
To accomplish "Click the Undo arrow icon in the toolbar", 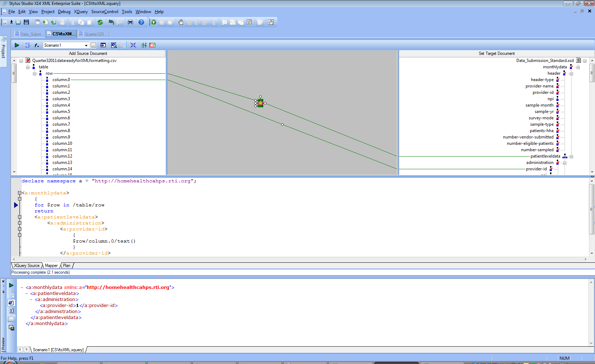I will (x=111, y=22).
